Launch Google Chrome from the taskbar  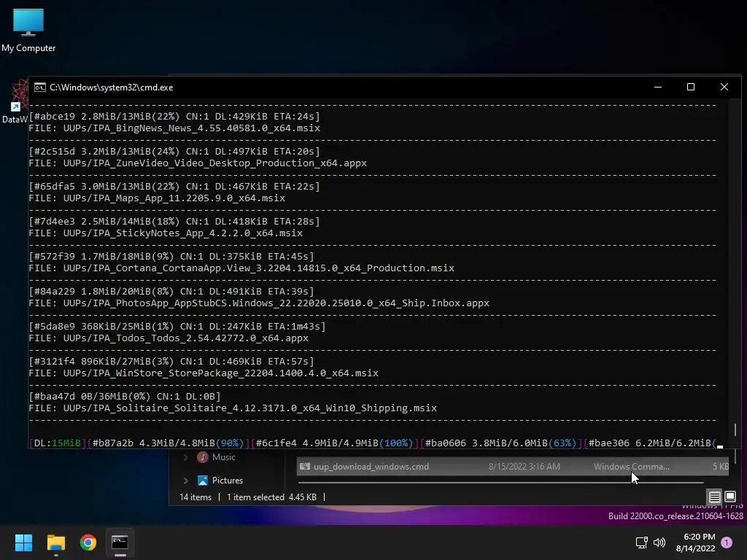coord(88,542)
